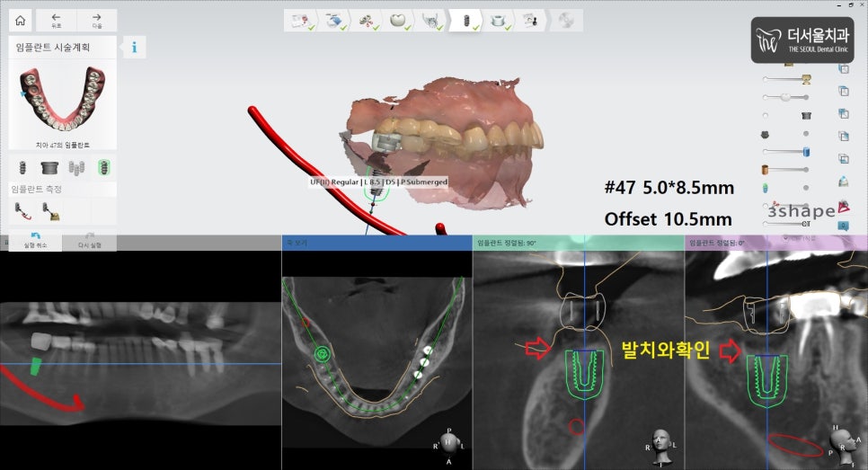Click the back arrow 뒤로 button
The height and width of the screenshot is (470, 868).
(x=56, y=21)
